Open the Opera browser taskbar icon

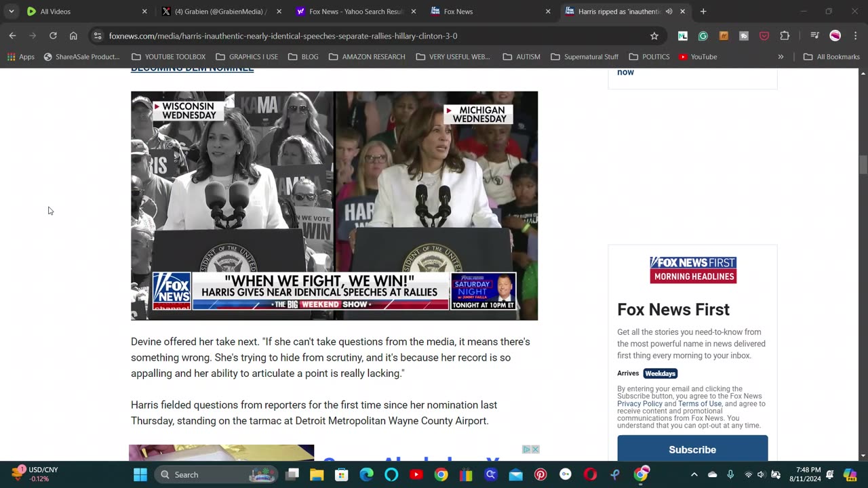coord(590,474)
